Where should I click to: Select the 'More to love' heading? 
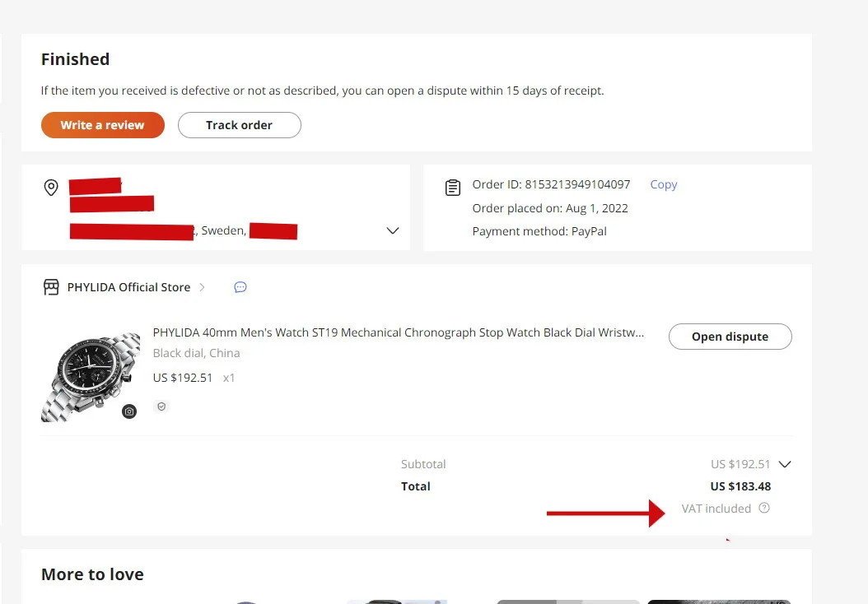click(x=92, y=574)
